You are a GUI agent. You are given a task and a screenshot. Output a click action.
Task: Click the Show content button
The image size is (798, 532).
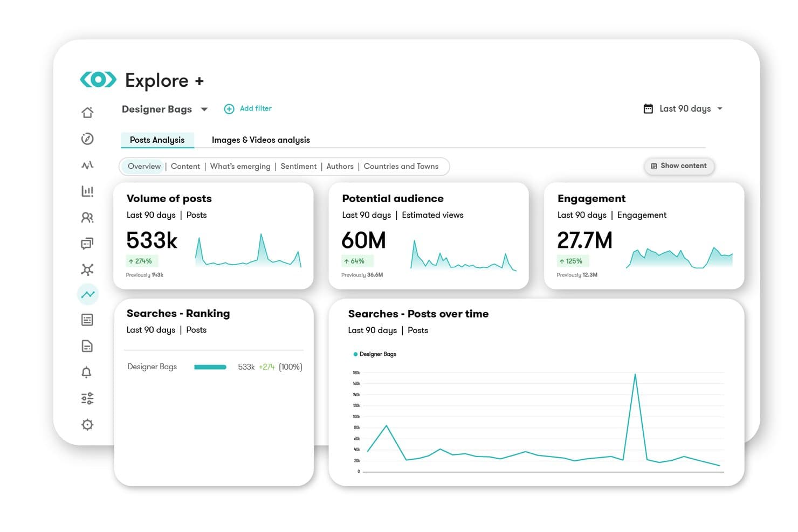tap(679, 166)
